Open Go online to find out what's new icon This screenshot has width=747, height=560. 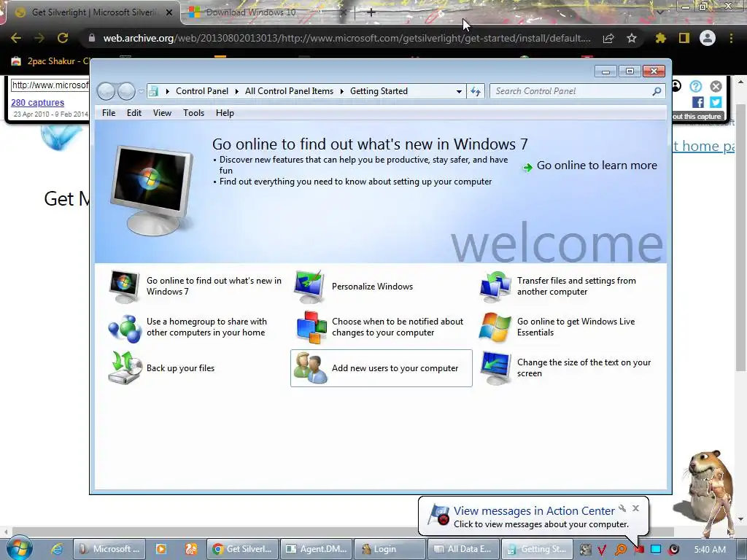tap(124, 286)
